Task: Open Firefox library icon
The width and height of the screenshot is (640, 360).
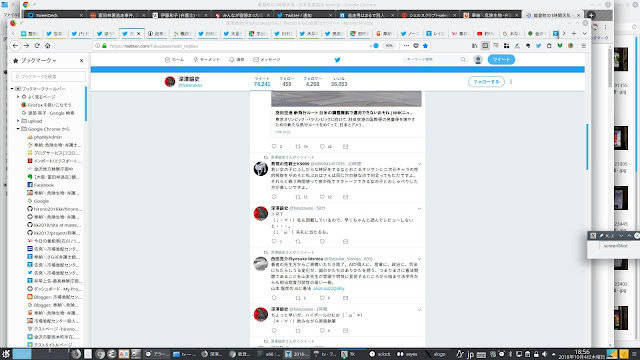Action: pos(474,46)
